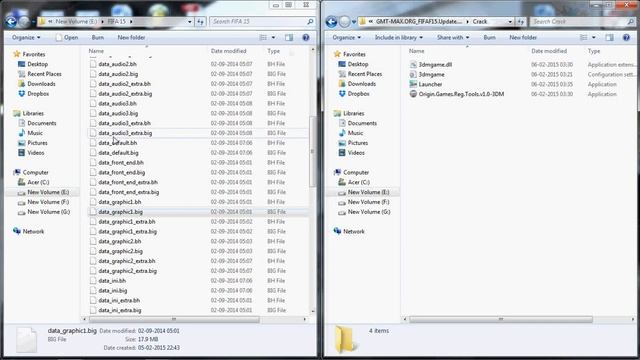Change the view icon in the FIFA 15 window

click(263, 38)
